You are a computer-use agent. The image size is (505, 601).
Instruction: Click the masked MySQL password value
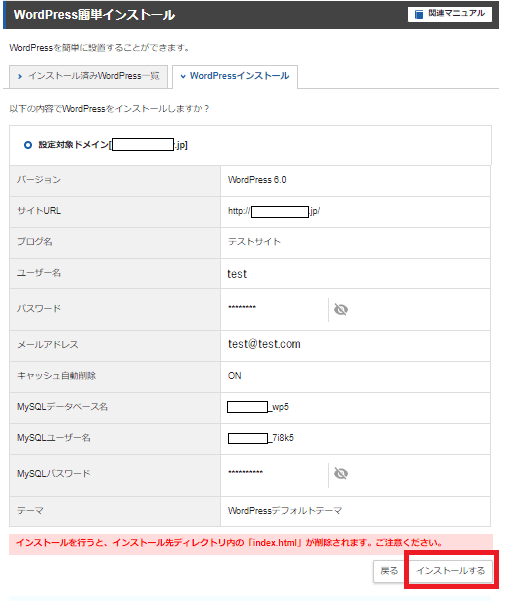(245, 472)
